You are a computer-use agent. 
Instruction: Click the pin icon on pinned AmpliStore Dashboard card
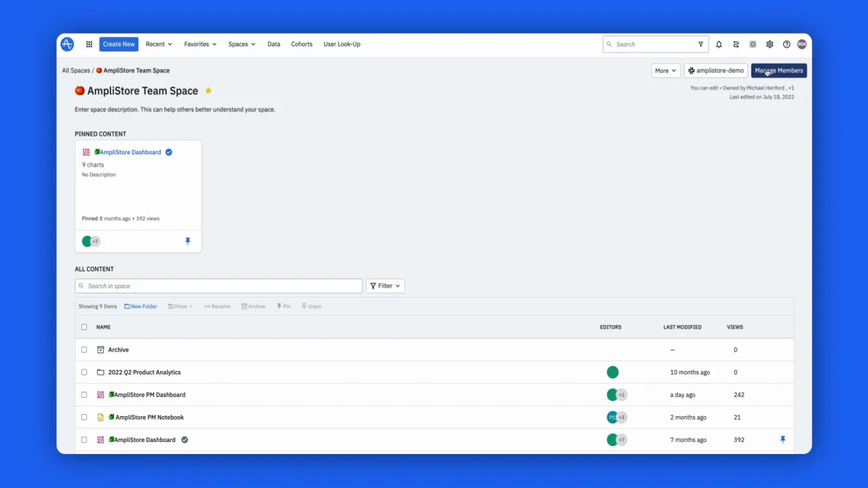coord(188,241)
